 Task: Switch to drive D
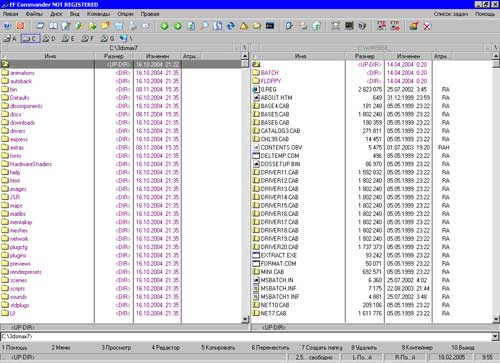point(49,39)
